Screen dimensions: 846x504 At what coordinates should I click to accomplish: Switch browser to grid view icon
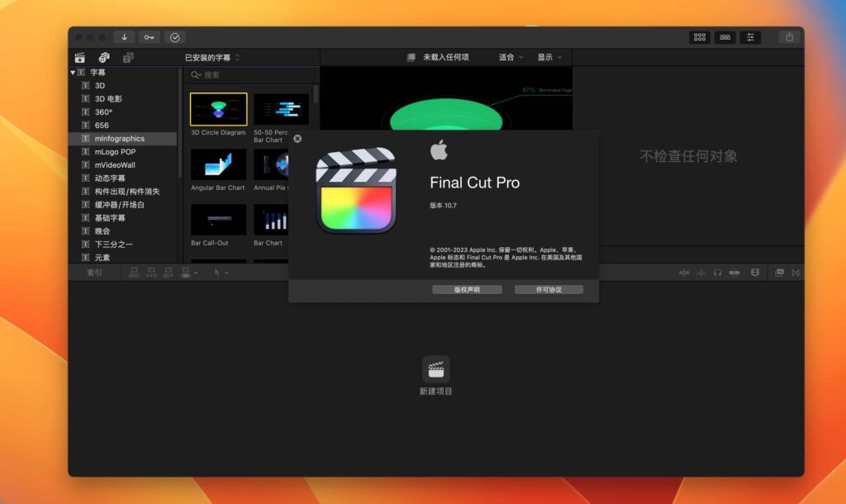click(x=699, y=37)
